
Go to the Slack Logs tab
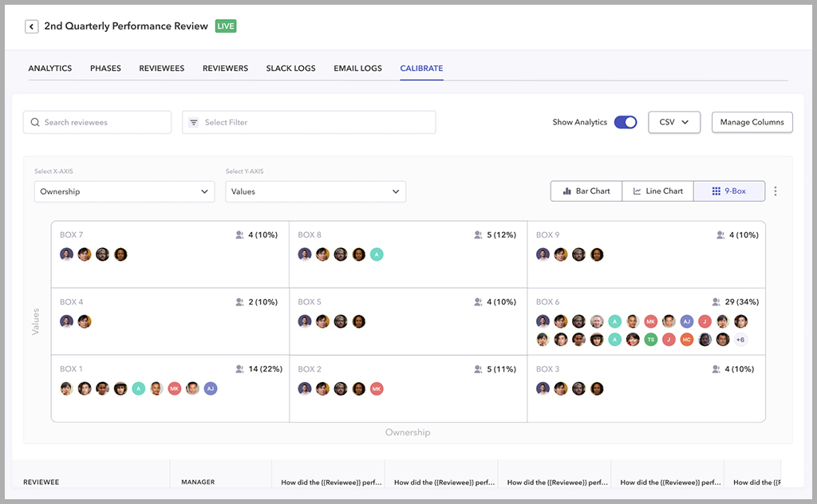pos(290,69)
